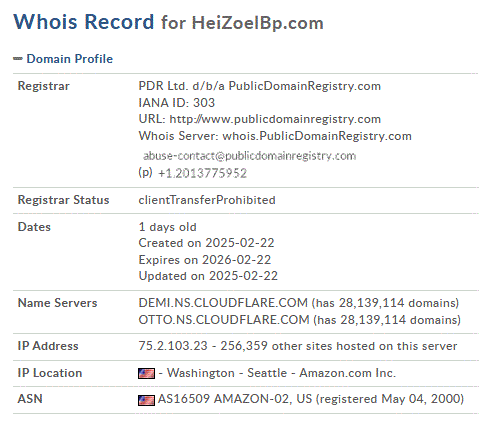Click Washington - Seattle - Amazon.com location text

(x=281, y=373)
